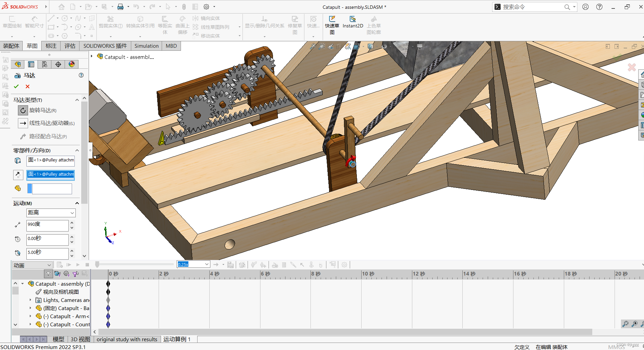Click the Spring icon in motion toolbar
Image resolution: width=644 pixels, height=350 pixels.
[x=284, y=265]
